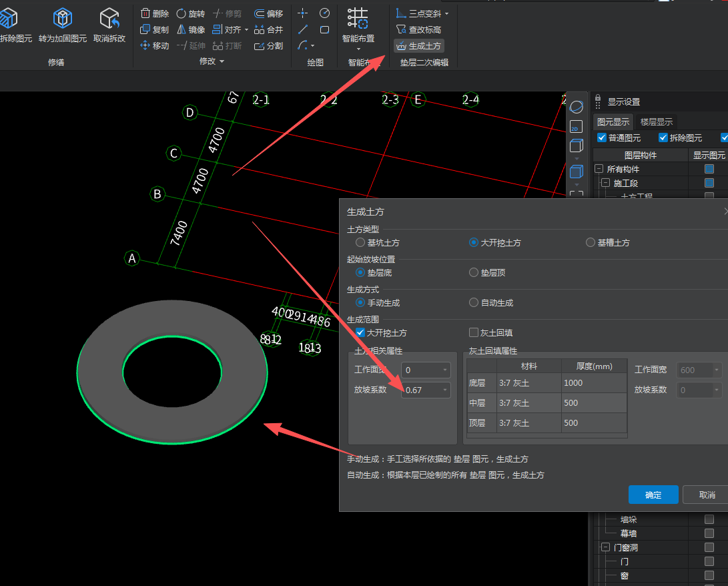Image resolution: width=728 pixels, height=586 pixels.
Task: Select the 偏移 offset tool
Action: tap(269, 13)
